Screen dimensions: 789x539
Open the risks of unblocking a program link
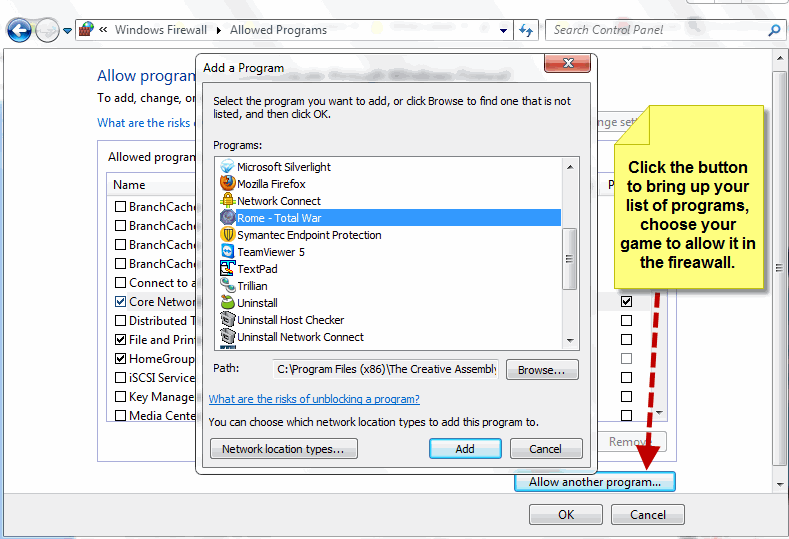[x=314, y=399]
